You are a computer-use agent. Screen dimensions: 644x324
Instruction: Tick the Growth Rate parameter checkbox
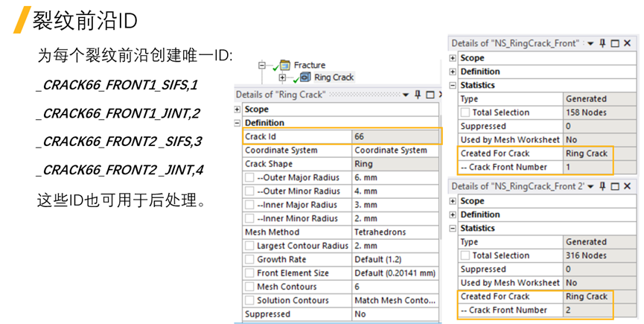coord(249,259)
